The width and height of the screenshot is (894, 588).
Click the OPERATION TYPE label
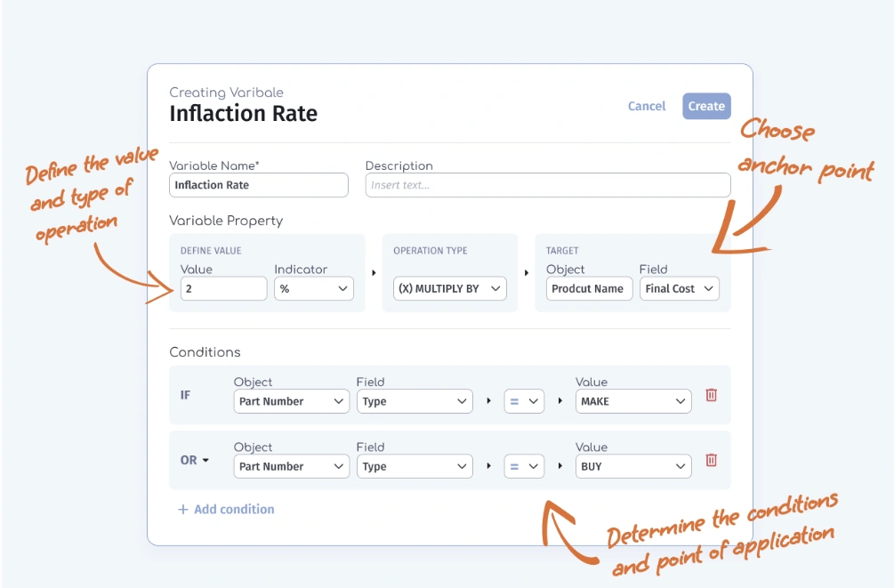431,251
